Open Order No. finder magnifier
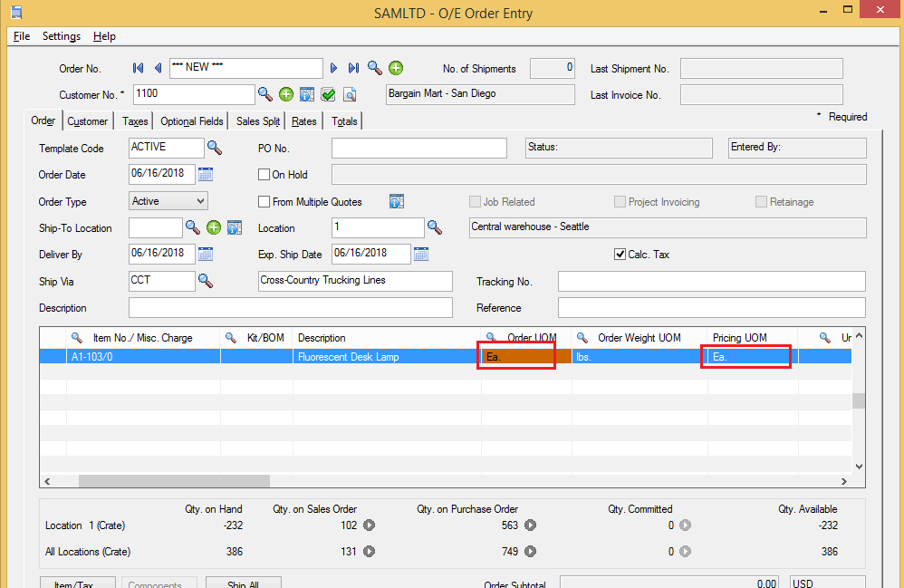The width and height of the screenshot is (904, 588). 375,68
